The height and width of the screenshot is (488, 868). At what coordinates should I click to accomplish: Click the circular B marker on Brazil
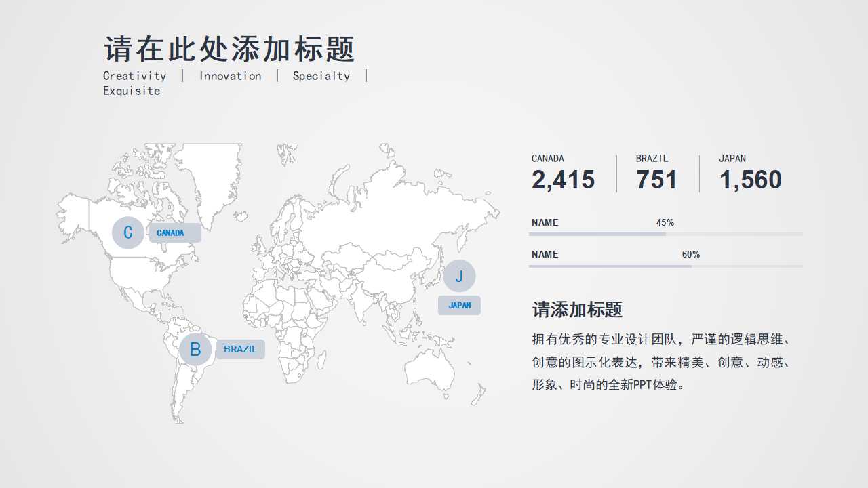coord(195,350)
